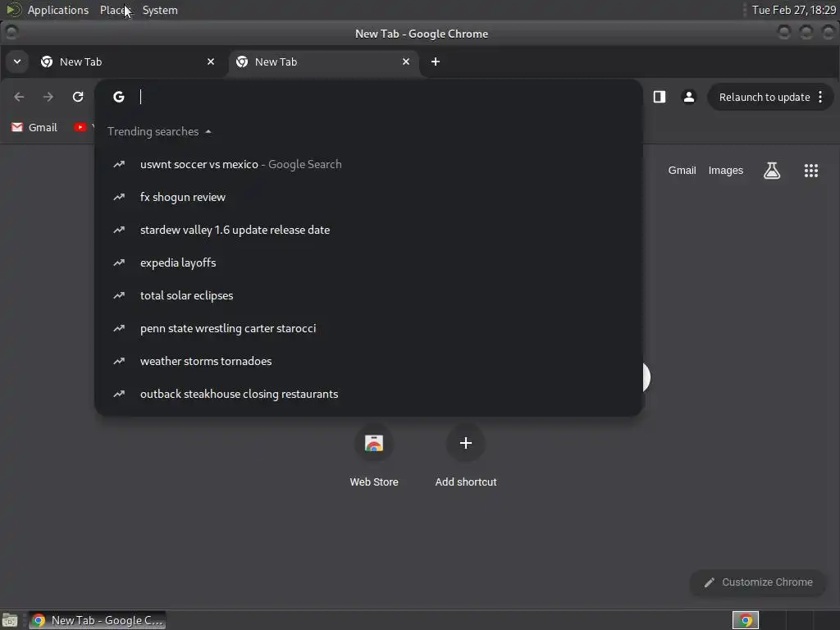Screen dimensions: 840x630
Task: Select suggestion stardew valley 1.6 update release date
Action: click(x=368, y=230)
